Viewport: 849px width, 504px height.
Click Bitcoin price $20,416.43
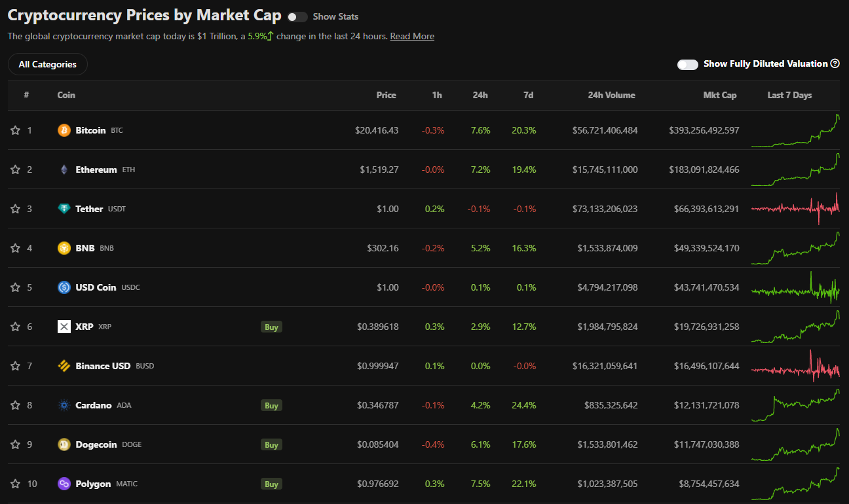coord(377,130)
